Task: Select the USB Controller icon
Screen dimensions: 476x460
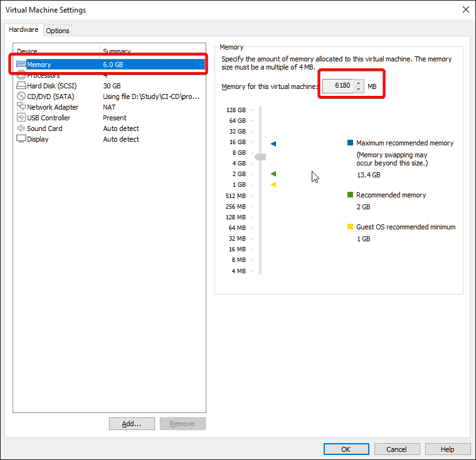Action: pos(21,118)
